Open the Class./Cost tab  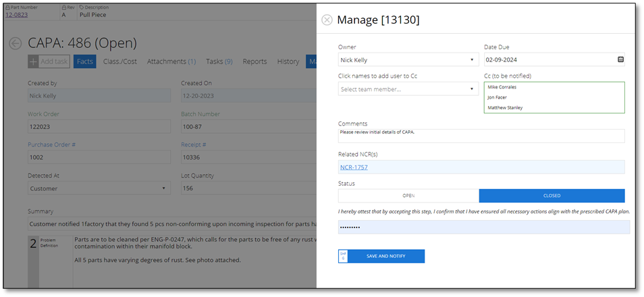120,61
